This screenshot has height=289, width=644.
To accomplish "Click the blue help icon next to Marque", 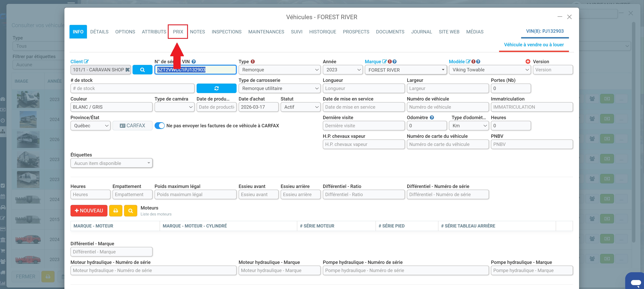I will click(395, 62).
